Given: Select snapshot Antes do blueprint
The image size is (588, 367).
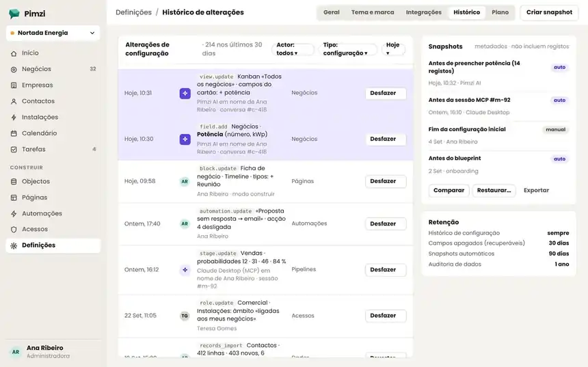Looking at the screenshot, I should (x=498, y=165).
